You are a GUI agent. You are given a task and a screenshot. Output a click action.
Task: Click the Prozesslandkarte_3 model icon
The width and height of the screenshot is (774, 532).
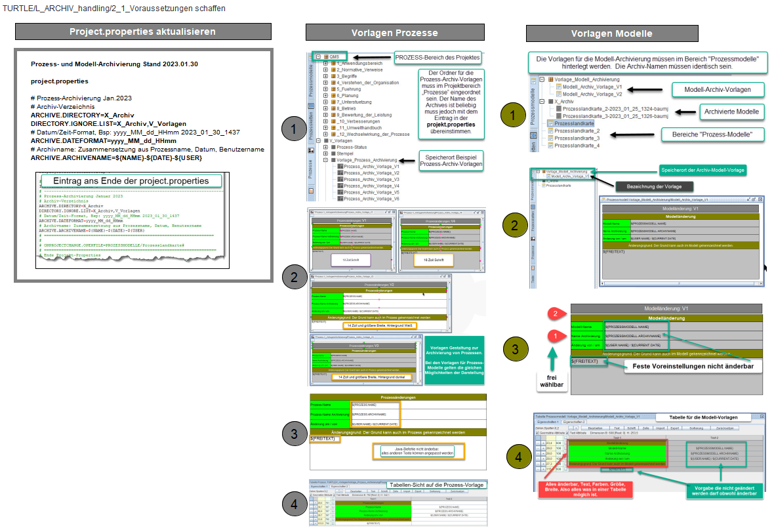[550, 138]
